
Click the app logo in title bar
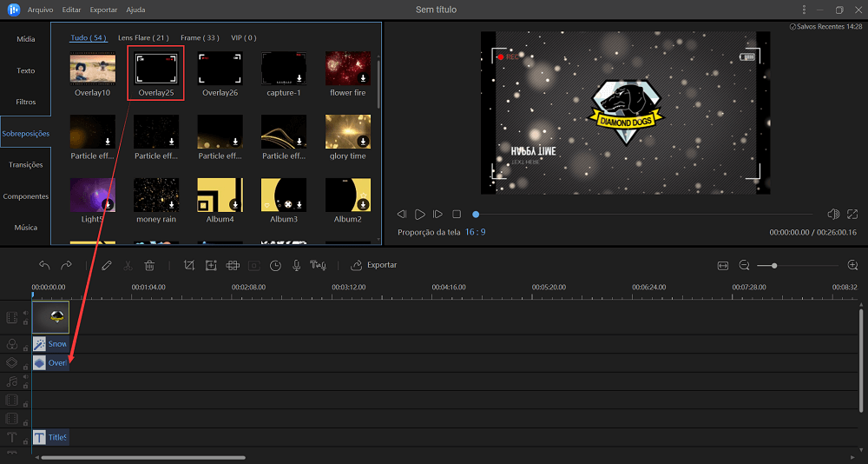[14, 10]
